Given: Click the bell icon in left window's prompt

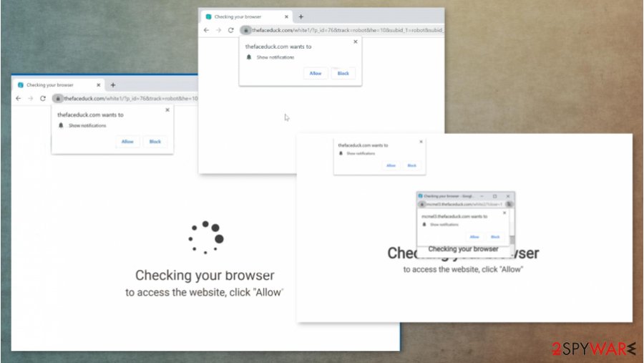Looking at the screenshot, I should (x=61, y=125).
